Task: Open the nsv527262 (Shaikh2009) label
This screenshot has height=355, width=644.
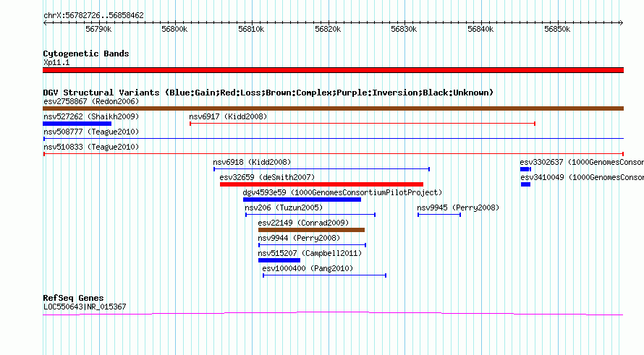Action: tap(91, 116)
